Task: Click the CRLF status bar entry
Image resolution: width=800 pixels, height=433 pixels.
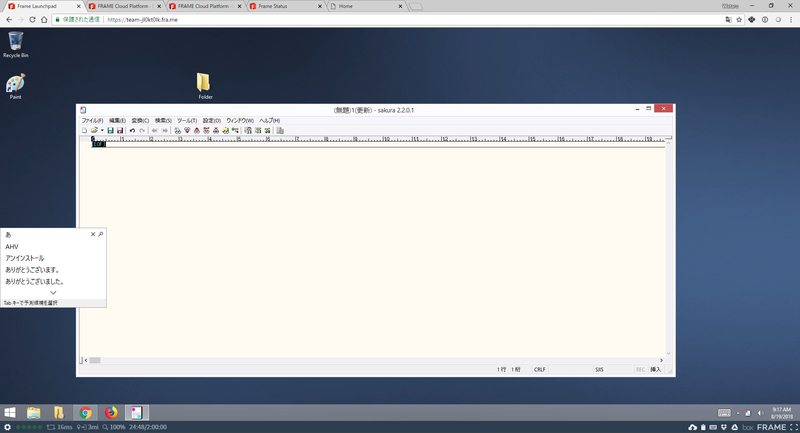Action: 540,369
